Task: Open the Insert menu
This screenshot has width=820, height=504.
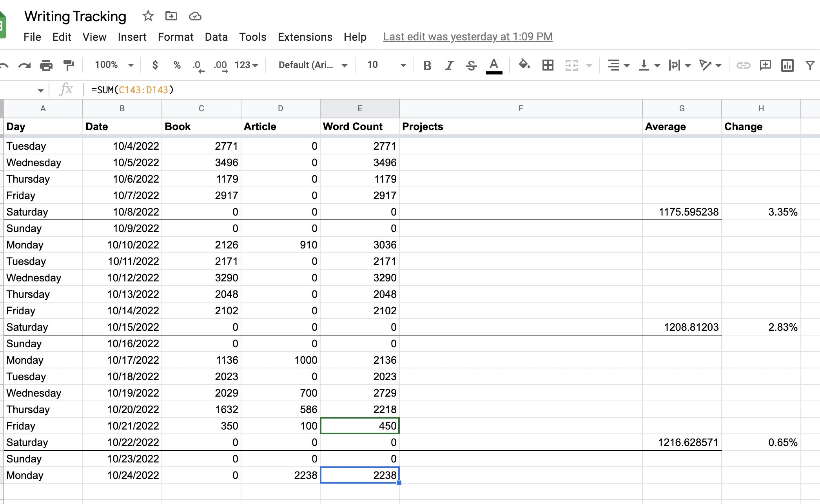Action: pyautogui.click(x=132, y=37)
